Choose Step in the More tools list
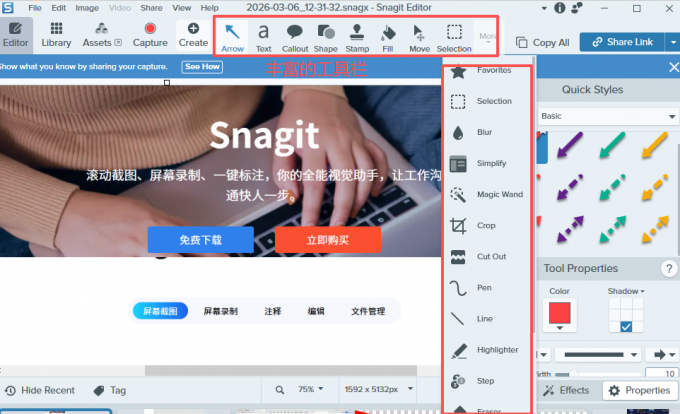Image resolution: width=680 pixels, height=414 pixels. pyautogui.click(x=487, y=381)
